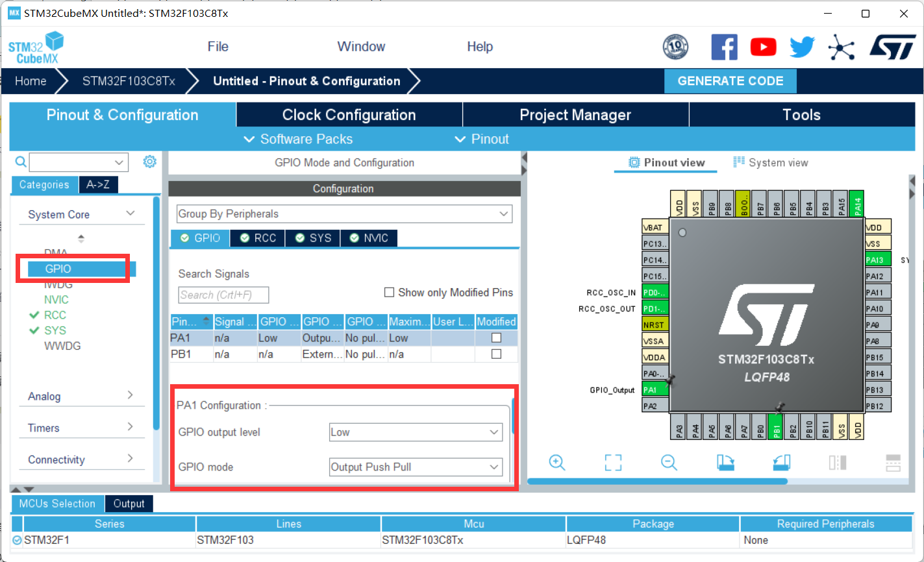Zoom in on the pinout diagram
Viewport: 924px width, 562px height.
click(x=557, y=463)
